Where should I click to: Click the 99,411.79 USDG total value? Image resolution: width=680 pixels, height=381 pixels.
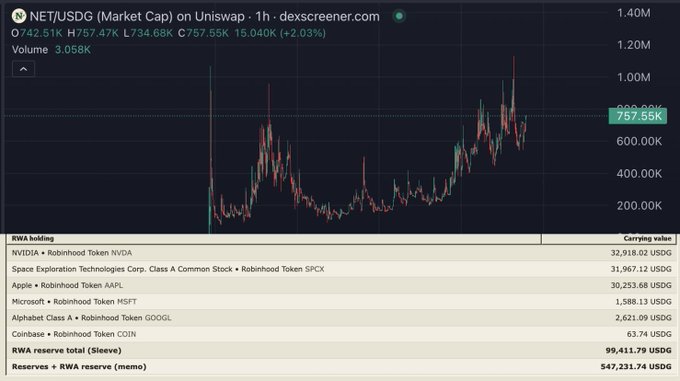click(639, 350)
